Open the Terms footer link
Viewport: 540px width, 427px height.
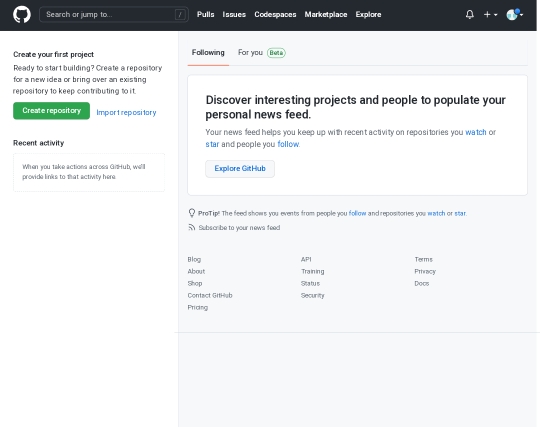[424, 259]
